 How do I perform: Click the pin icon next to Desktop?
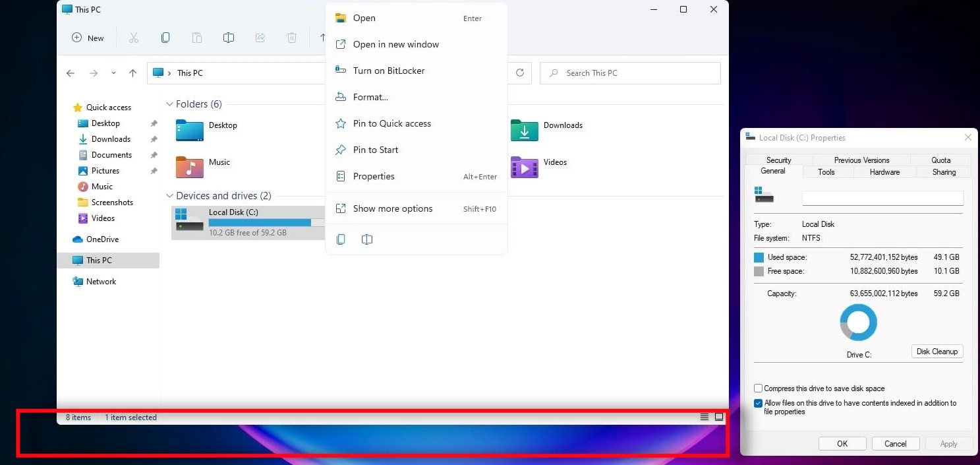point(154,123)
